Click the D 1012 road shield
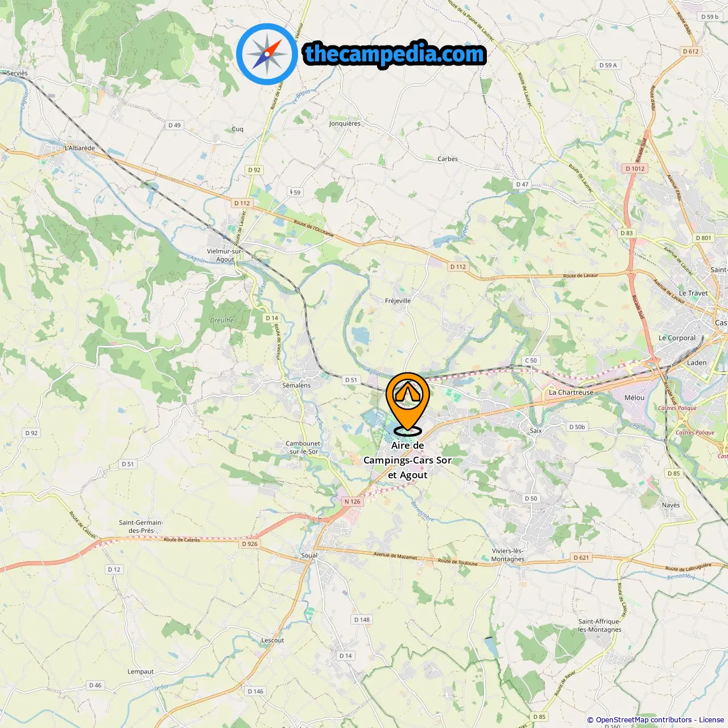Image resolution: width=728 pixels, height=728 pixels. (635, 168)
